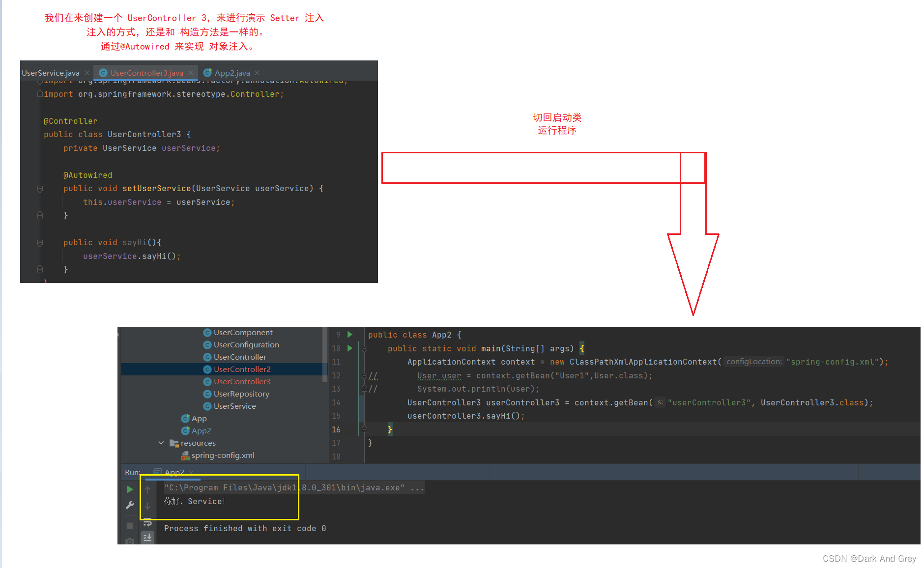Click the UserComponent class icon
Image resolution: width=924 pixels, height=568 pixels.
(207, 333)
